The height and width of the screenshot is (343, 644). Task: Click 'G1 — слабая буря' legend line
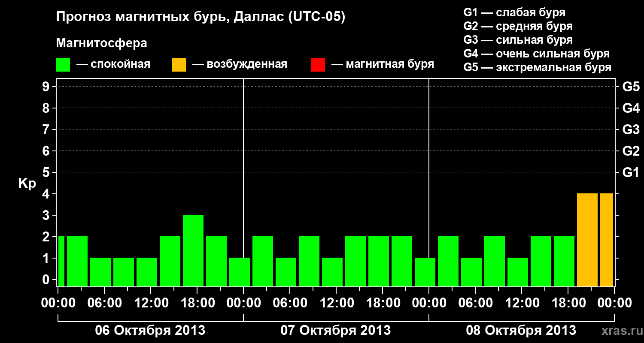coord(514,12)
